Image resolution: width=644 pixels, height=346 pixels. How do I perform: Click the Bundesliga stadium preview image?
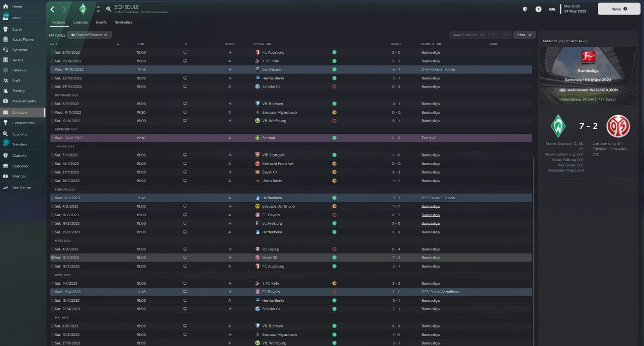click(x=587, y=75)
